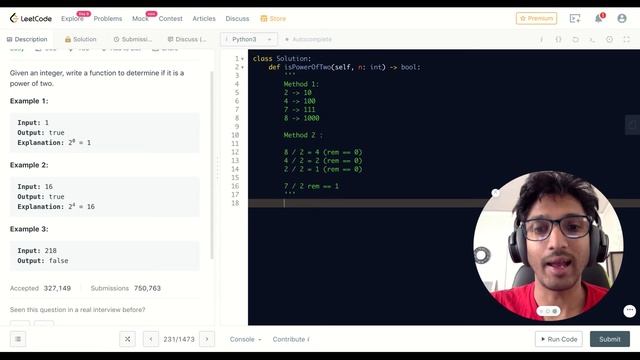This screenshot has height=360, width=640.
Task: Open Articles in the top navigation
Action: tap(204, 18)
